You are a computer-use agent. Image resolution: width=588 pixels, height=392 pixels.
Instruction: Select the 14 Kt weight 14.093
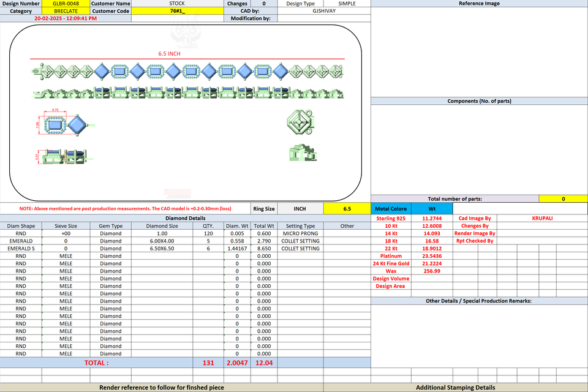(x=432, y=233)
